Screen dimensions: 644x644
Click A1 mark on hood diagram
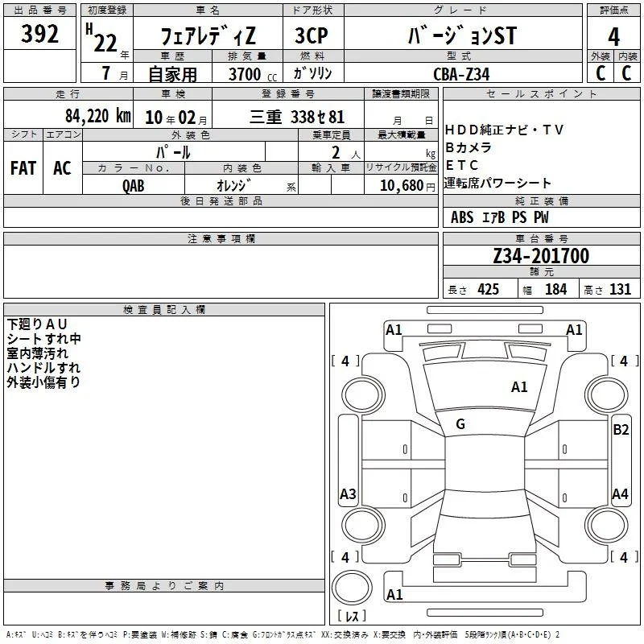point(519,387)
